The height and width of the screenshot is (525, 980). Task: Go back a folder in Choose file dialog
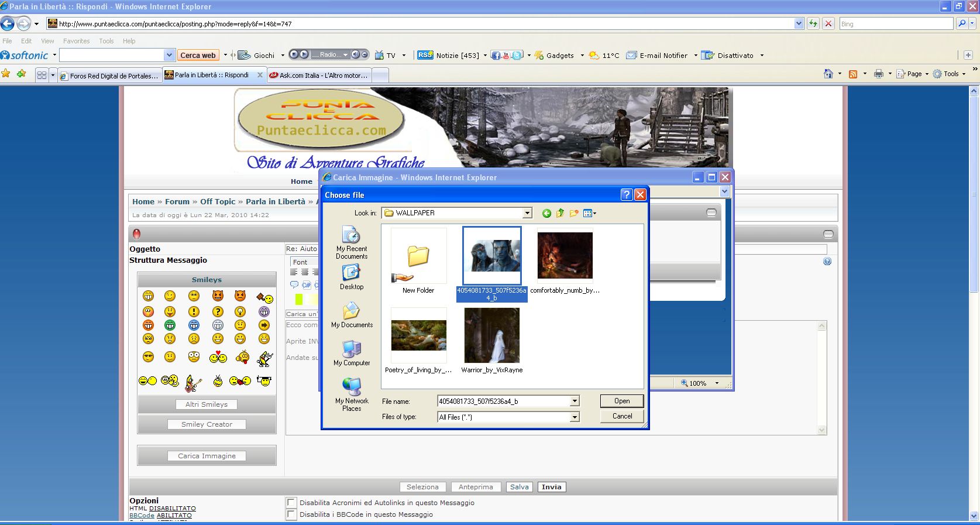pyautogui.click(x=546, y=213)
